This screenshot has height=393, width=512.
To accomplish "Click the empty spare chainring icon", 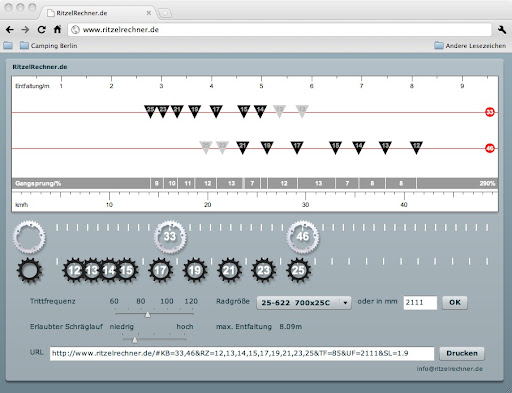I will (29, 237).
